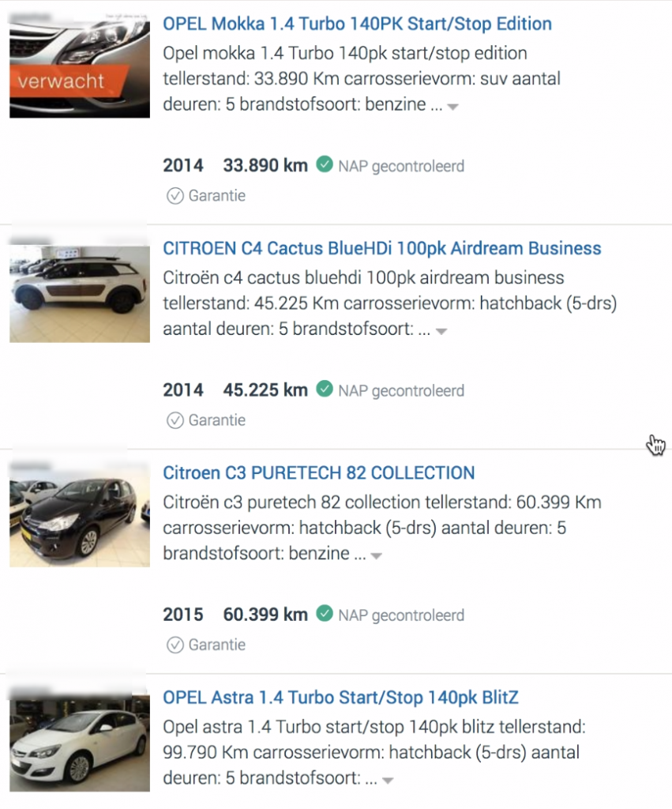Click the silver C4 Cactus photo thumbnail
Viewport: 672px width, 809px height.
(80, 293)
